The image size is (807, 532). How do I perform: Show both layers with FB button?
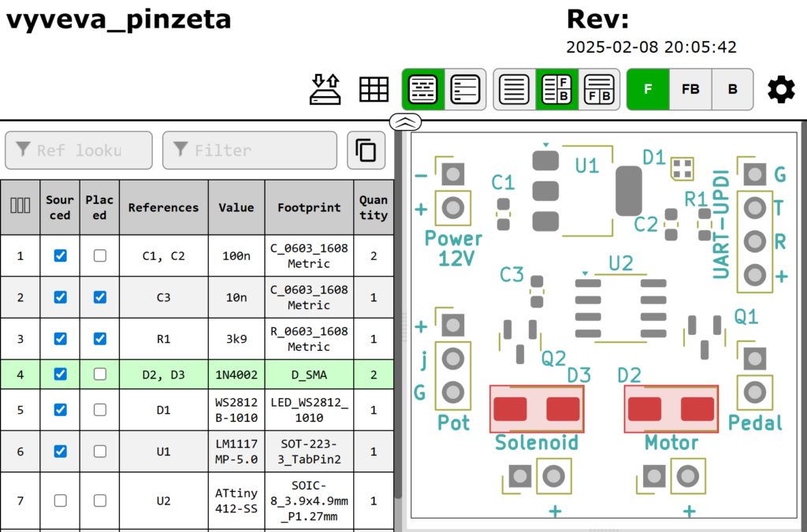click(x=690, y=89)
